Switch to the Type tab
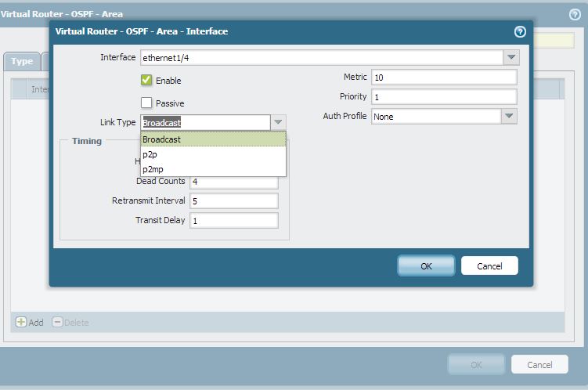The height and width of the screenshot is (390, 588). 22,61
